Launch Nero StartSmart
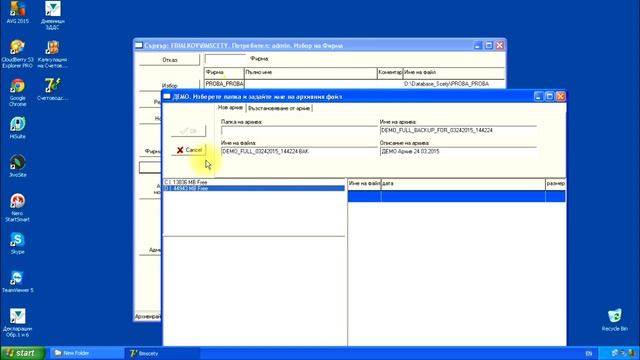This screenshot has width=640, height=360. point(18,208)
